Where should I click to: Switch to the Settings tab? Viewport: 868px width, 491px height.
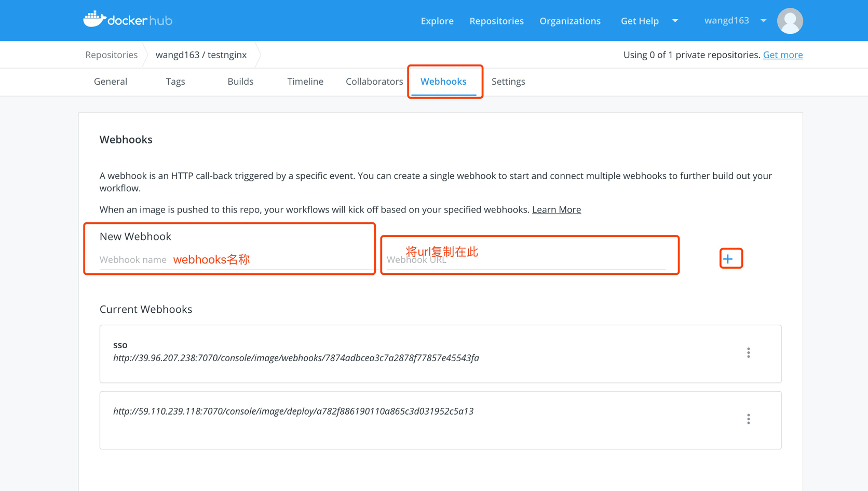(508, 82)
